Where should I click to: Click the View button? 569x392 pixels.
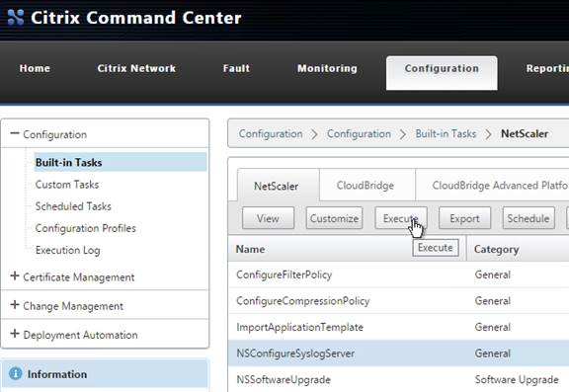click(268, 218)
